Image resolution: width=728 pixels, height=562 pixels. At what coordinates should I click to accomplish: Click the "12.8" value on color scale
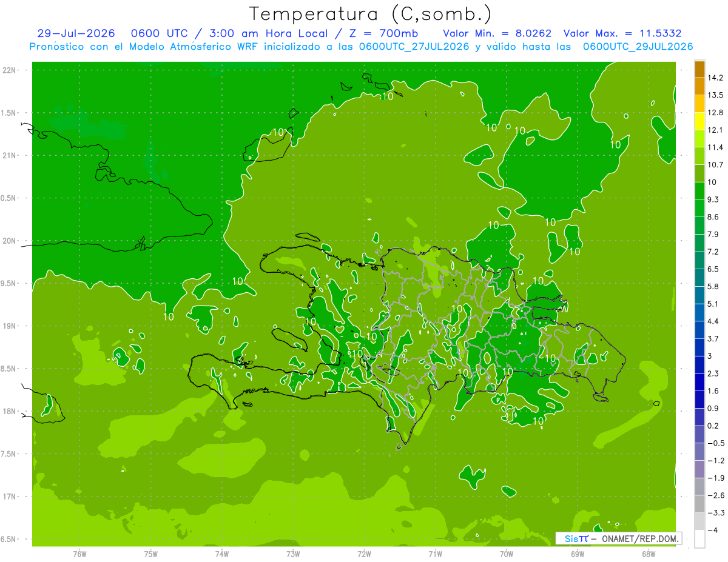715,113
